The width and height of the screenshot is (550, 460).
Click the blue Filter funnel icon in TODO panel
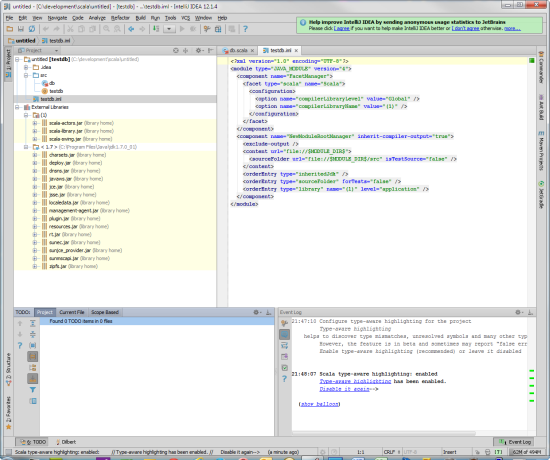(x=33, y=390)
